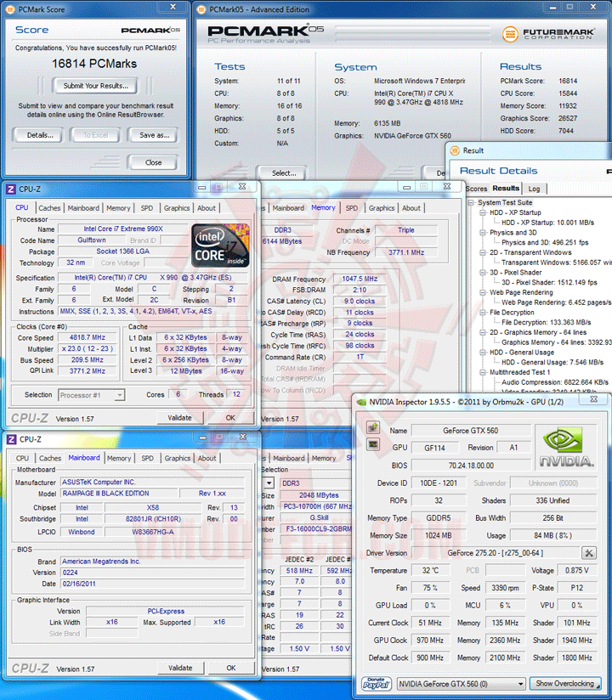Viewport: 612px width, 700px height.
Task: Open the Log tab in Result Details
Action: (x=535, y=189)
